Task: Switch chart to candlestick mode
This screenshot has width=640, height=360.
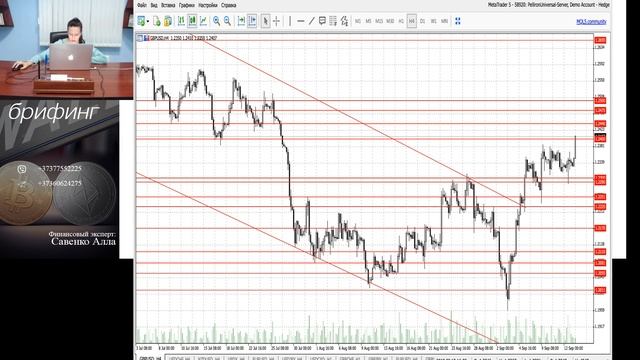Action: (x=192, y=21)
